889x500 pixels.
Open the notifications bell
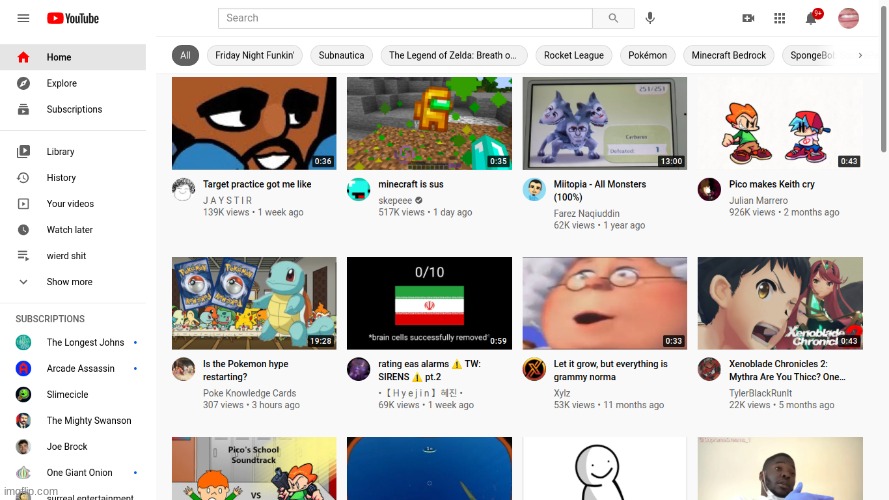coord(811,18)
